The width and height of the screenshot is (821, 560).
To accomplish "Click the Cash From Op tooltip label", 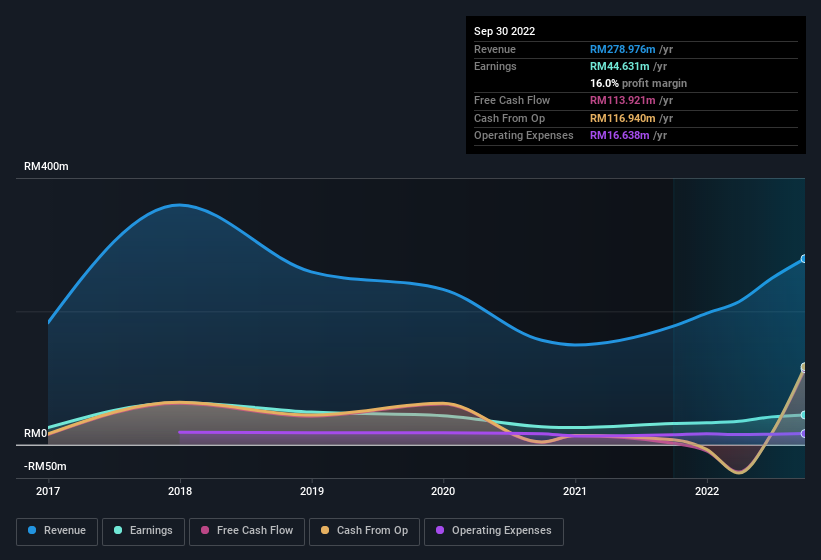I will pos(509,118).
